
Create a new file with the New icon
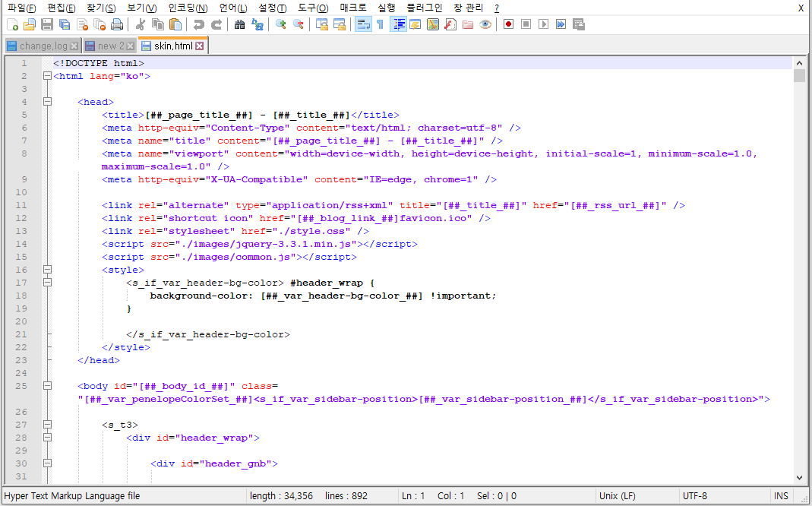pos(12,24)
